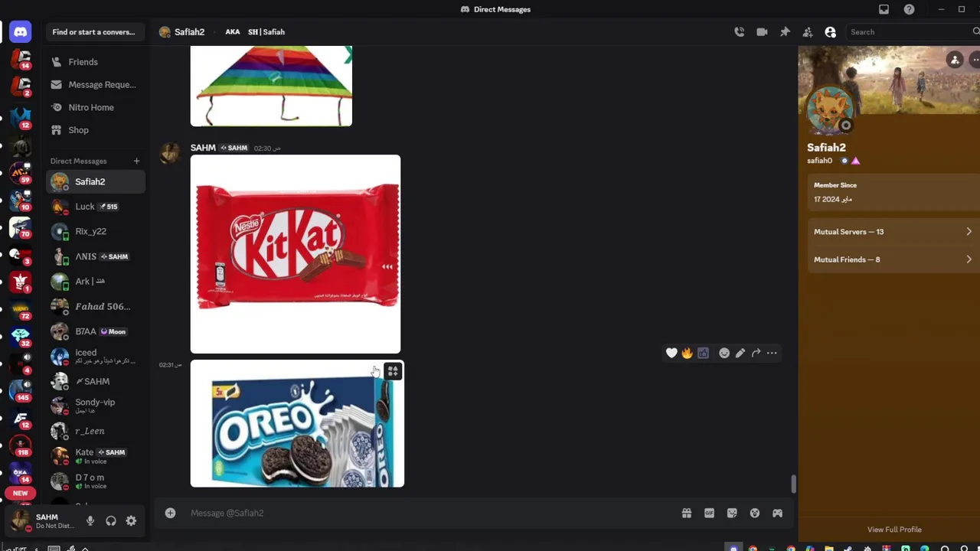
Task: Go to Discord home Direct Messages
Action: point(20,32)
